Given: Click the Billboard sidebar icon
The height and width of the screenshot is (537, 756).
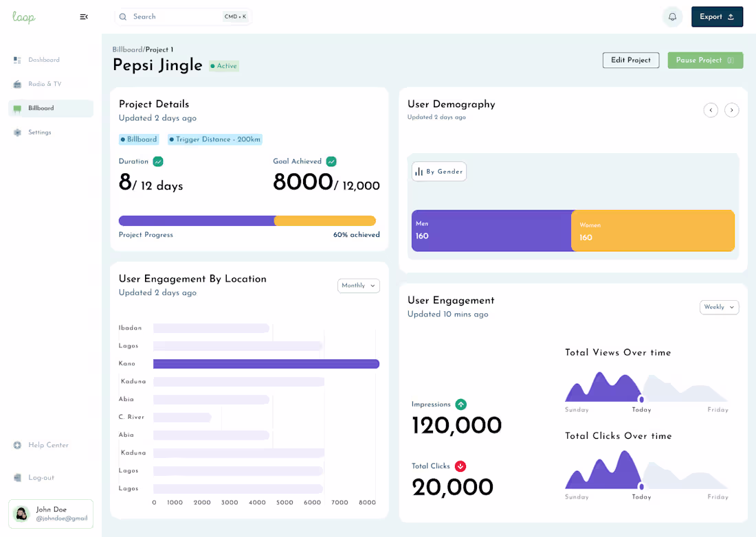Looking at the screenshot, I should 16,108.
